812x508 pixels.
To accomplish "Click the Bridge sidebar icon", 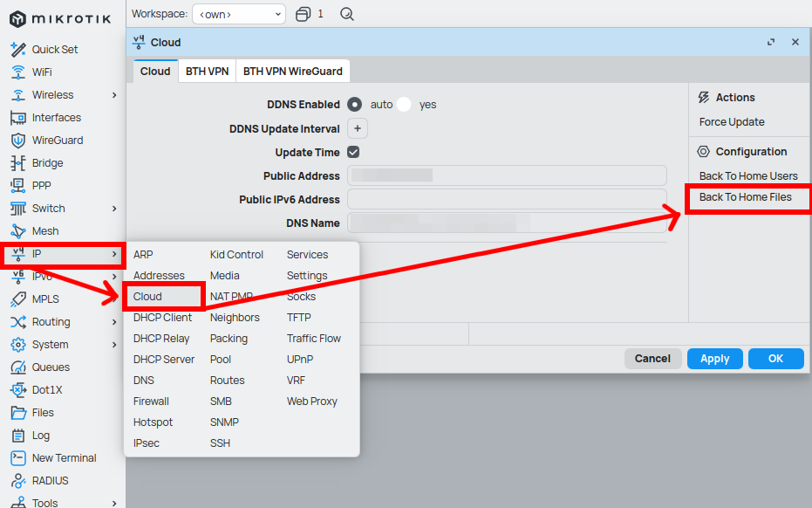I will click(18, 163).
